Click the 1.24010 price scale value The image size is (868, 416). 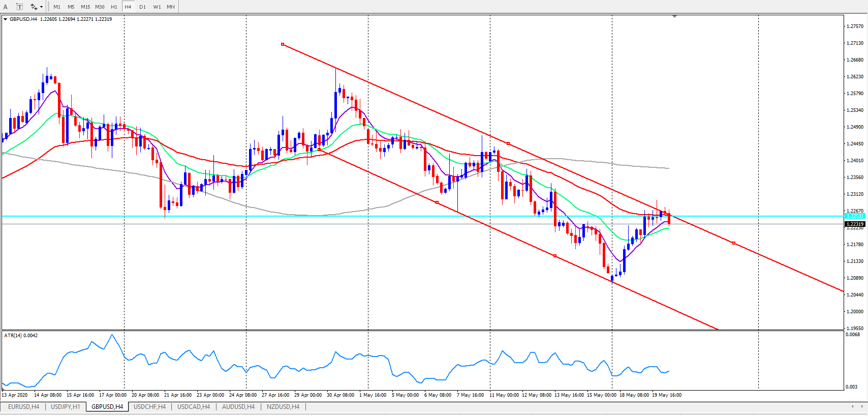[x=854, y=161]
